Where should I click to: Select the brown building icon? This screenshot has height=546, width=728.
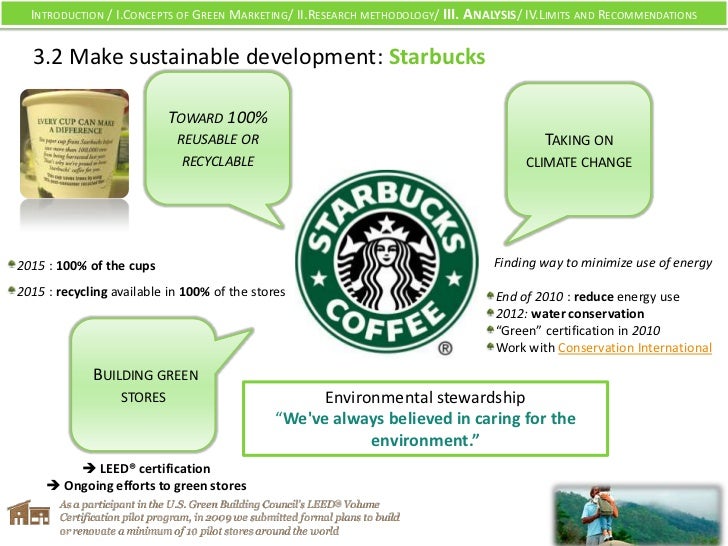[x=29, y=513]
